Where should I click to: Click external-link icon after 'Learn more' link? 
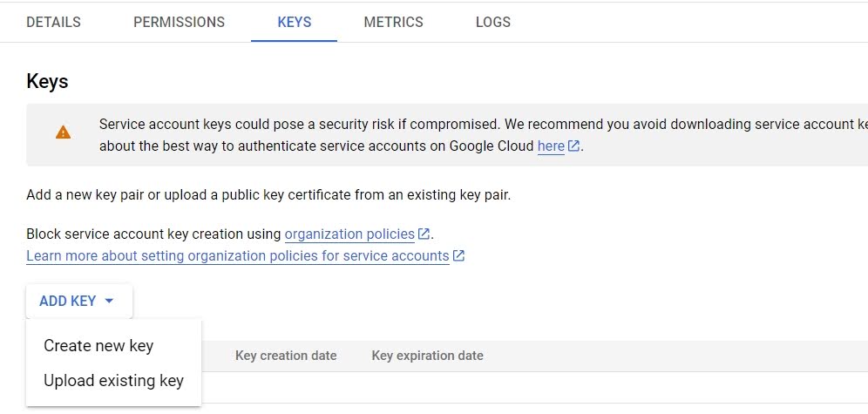pyautogui.click(x=458, y=255)
